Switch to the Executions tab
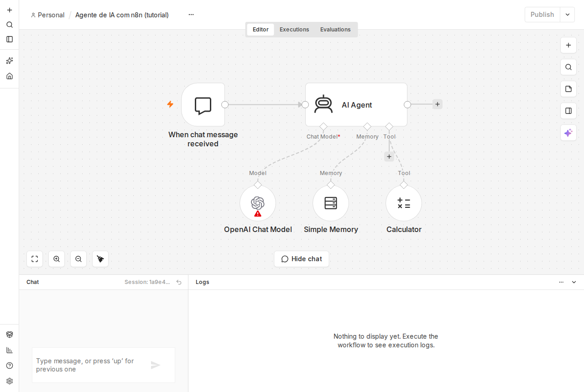 (x=294, y=30)
